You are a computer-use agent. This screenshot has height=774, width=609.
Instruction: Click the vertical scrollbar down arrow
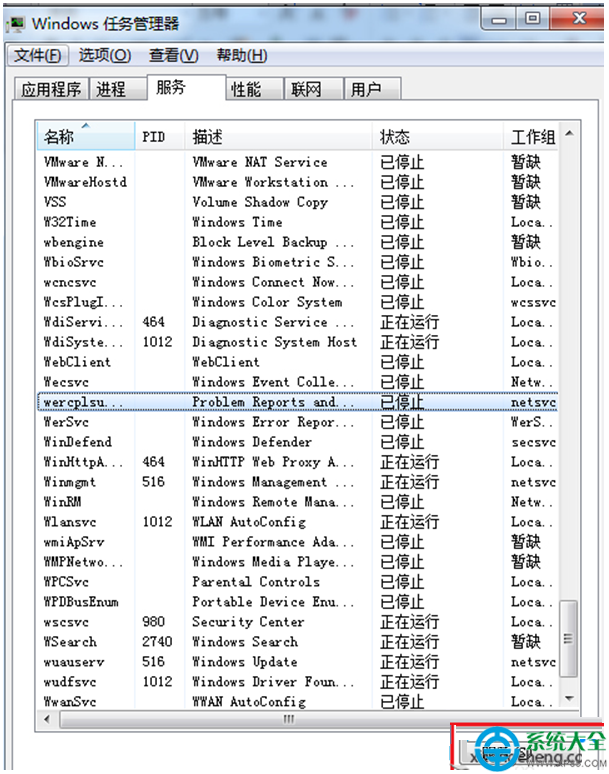coord(569,698)
